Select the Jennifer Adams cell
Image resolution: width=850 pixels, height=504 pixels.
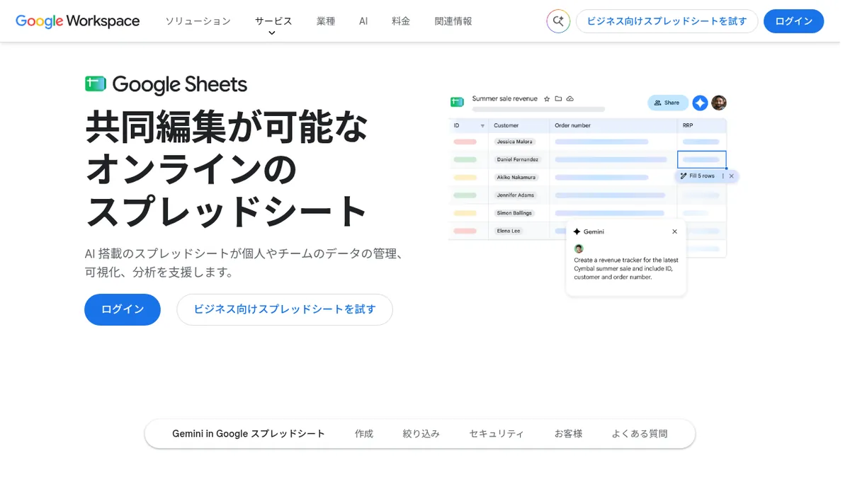[x=516, y=195]
